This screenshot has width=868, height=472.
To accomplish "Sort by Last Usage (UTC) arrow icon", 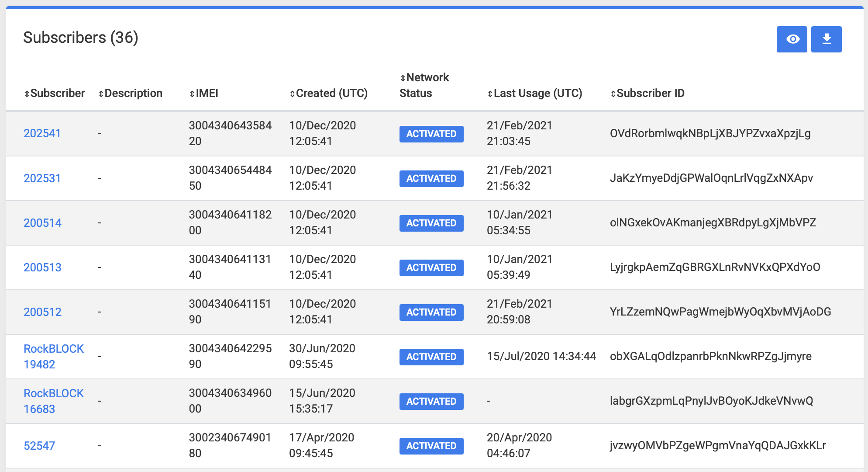I will click(490, 94).
